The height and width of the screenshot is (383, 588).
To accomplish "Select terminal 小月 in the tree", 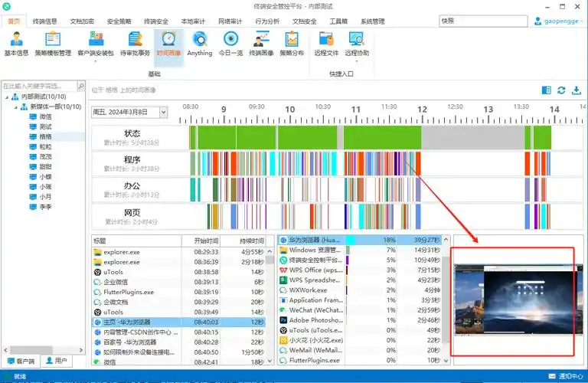I will pos(45,196).
